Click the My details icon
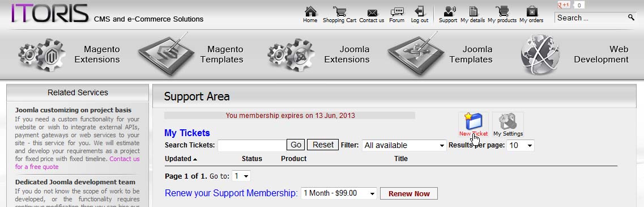Image resolution: width=644 pixels, height=207 pixels. coord(473,11)
